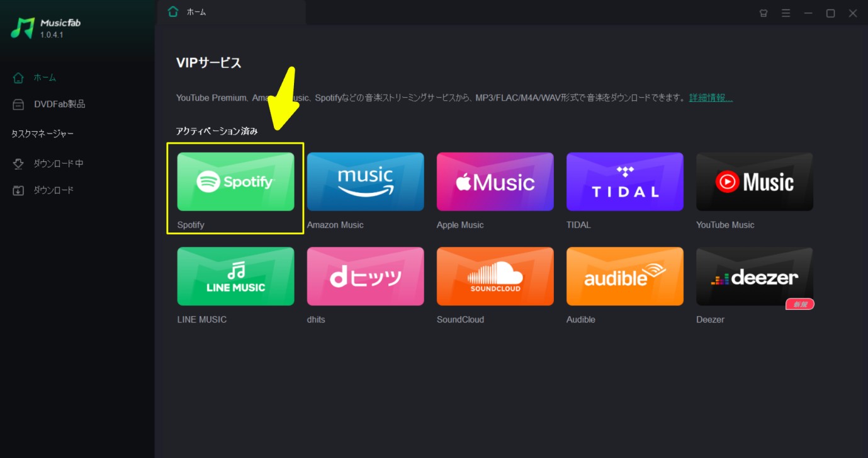Click the DVDFab製品 box icon
This screenshot has height=458, width=868.
coord(18,105)
